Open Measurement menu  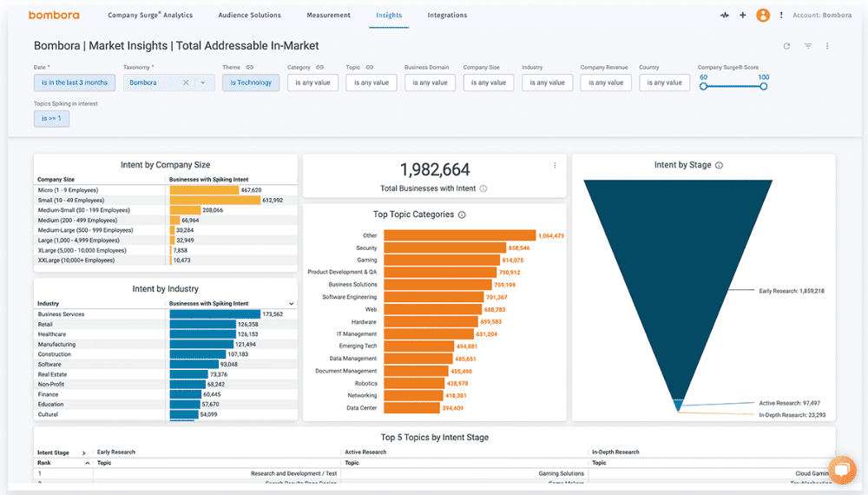[328, 15]
